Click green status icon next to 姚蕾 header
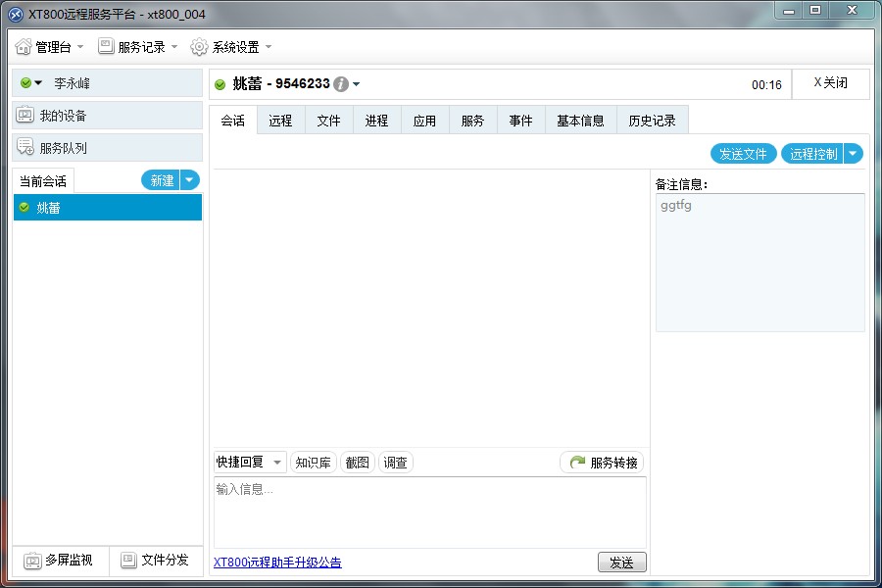This screenshot has width=882, height=588. [x=220, y=84]
